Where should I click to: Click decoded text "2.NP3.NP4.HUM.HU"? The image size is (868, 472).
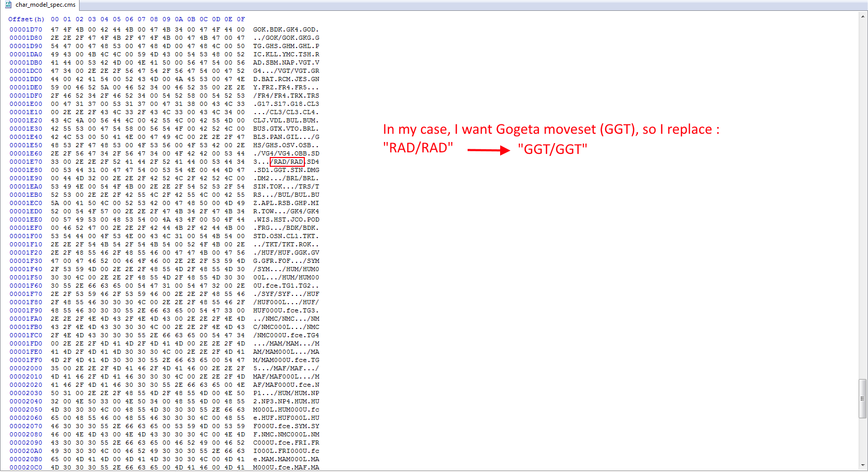(x=286, y=401)
